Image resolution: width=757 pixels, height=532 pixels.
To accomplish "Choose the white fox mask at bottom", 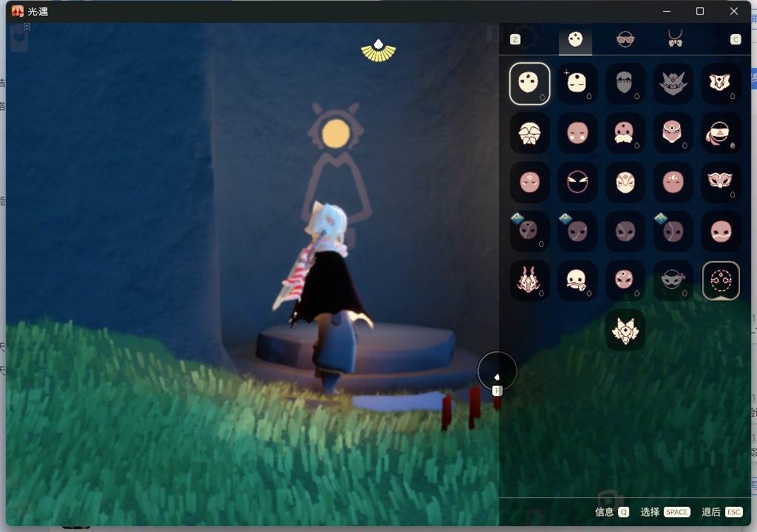I will pyautogui.click(x=625, y=330).
